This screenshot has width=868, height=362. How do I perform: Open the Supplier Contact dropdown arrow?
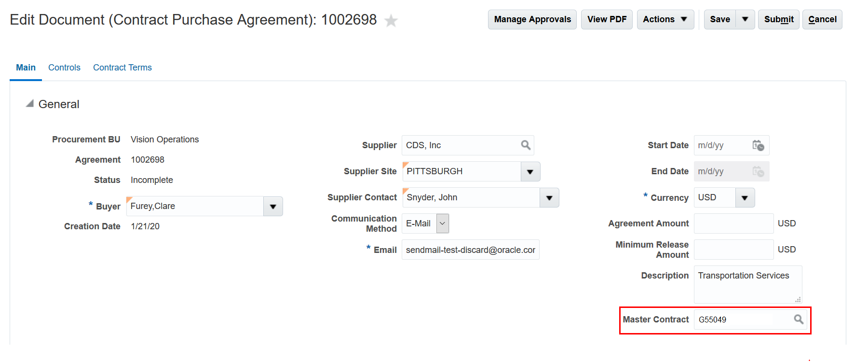549,198
